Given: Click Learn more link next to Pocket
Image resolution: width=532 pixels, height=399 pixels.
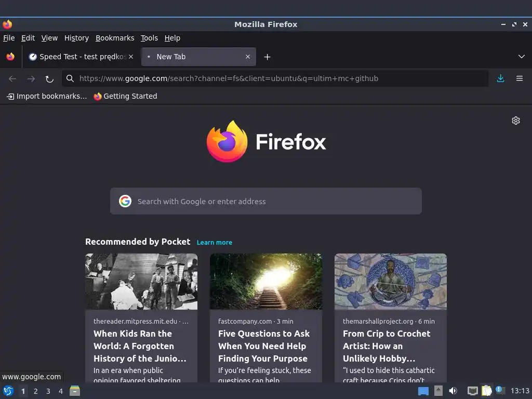Looking at the screenshot, I should 215,242.
